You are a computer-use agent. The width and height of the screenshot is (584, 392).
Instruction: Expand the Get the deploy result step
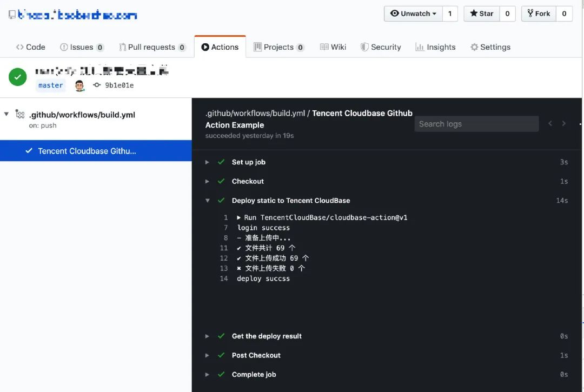point(207,336)
